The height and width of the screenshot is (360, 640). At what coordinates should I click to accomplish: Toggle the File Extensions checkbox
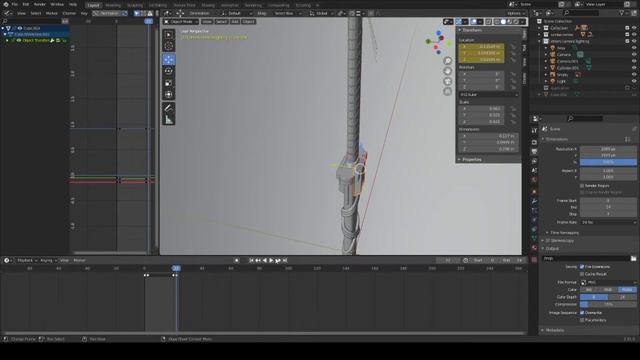click(582, 267)
